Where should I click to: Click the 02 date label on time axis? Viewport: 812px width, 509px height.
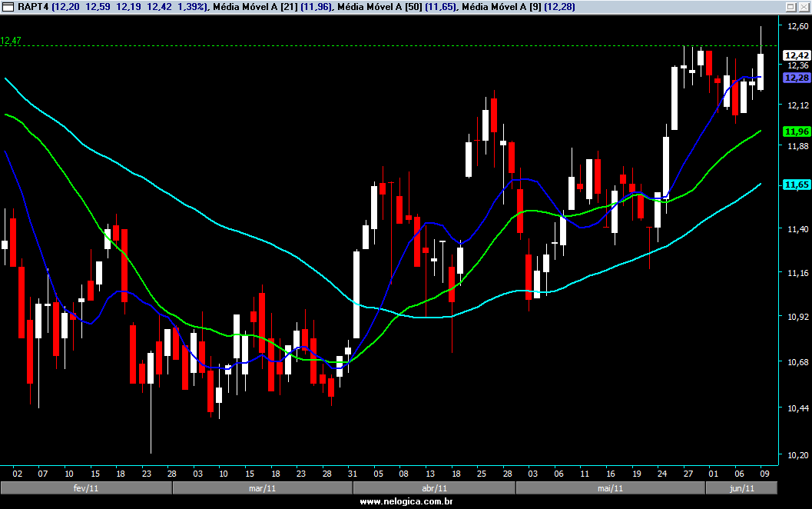coord(18,473)
